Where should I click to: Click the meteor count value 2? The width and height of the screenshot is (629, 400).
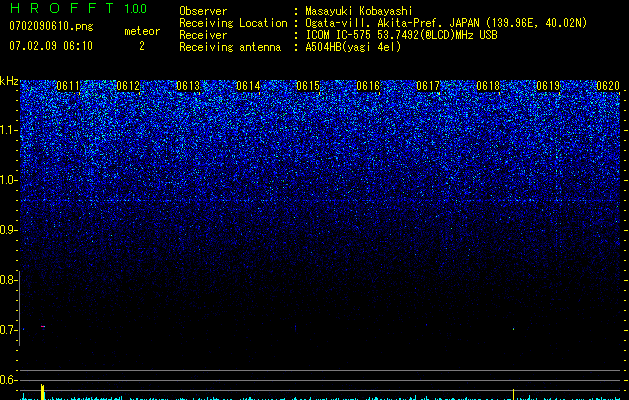(142, 46)
